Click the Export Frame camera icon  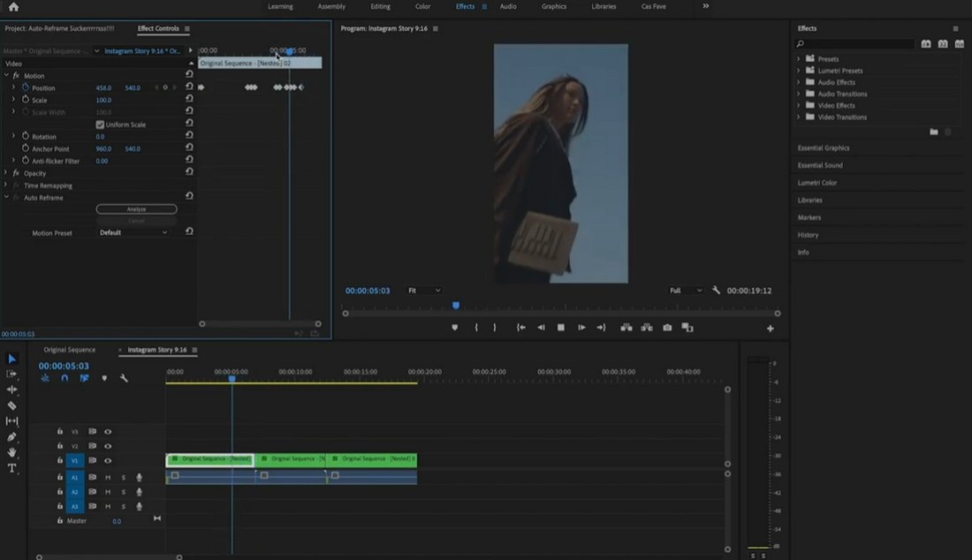(x=667, y=328)
